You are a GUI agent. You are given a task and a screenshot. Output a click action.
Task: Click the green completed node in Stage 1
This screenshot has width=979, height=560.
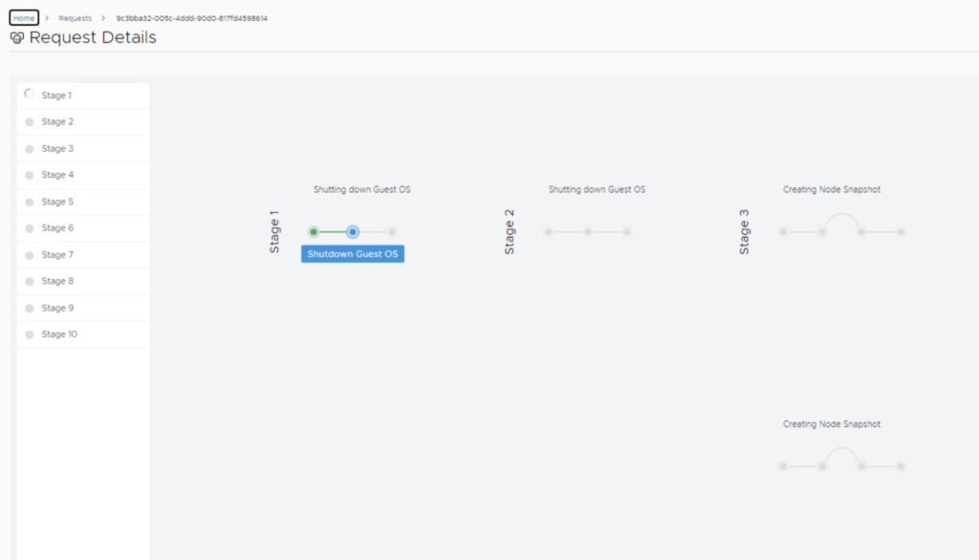coord(314,231)
